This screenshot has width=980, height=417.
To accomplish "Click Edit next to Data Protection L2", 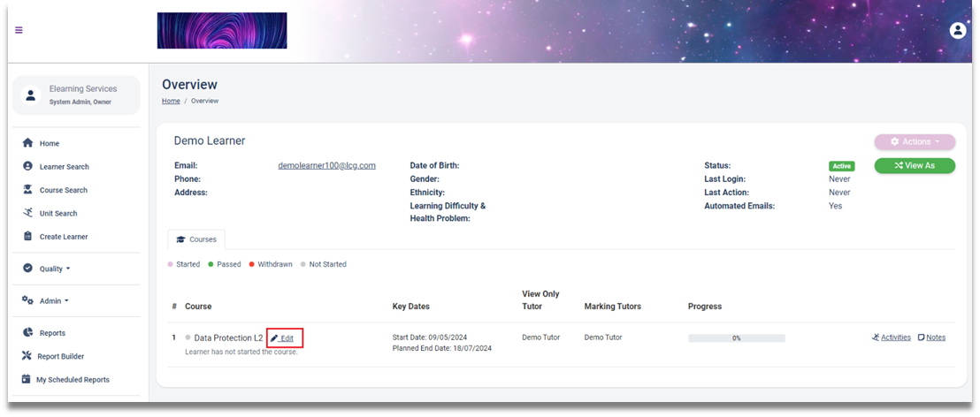I will [x=282, y=338].
